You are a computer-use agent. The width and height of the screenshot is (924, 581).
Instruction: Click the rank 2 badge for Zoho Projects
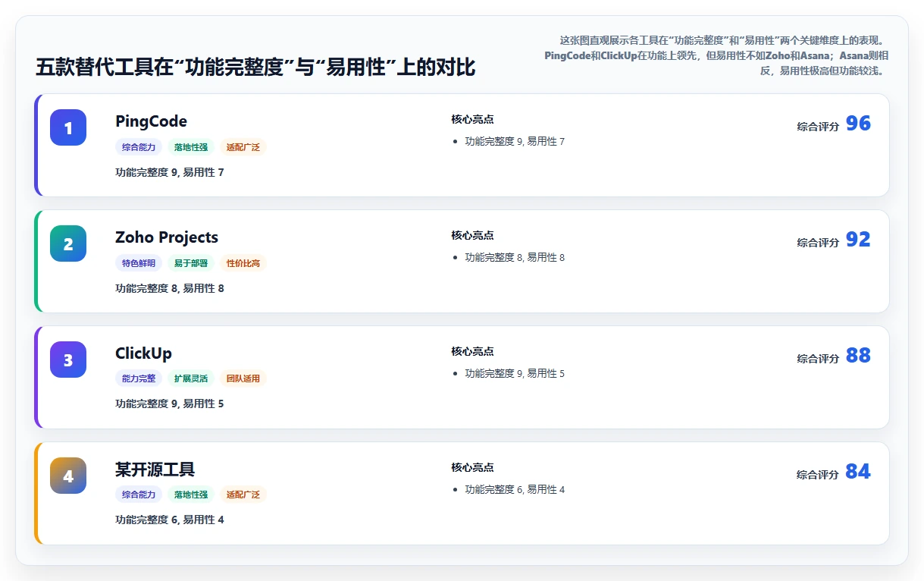coord(68,243)
